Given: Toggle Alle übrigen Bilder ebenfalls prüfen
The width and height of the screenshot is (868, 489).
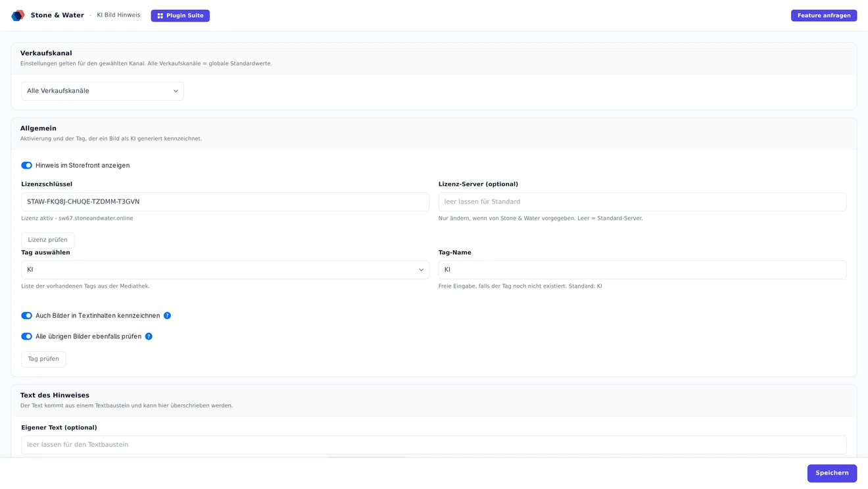Looking at the screenshot, I should click(x=26, y=336).
